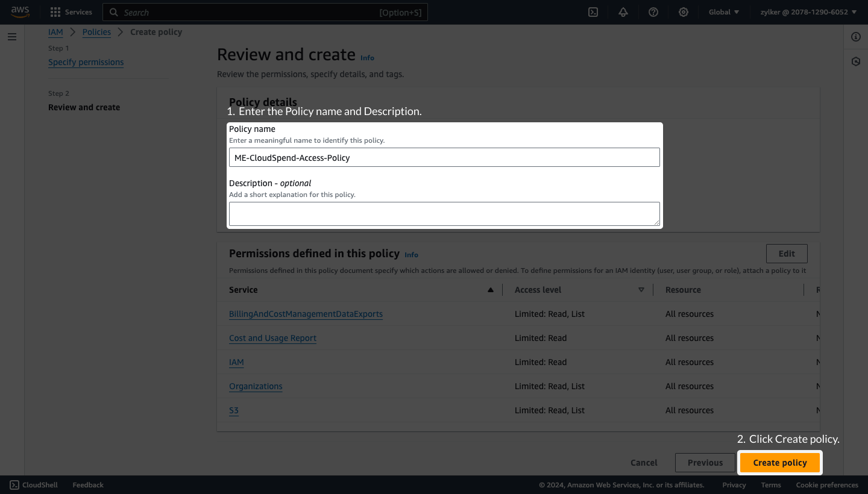Open Amazon Q assistant icon on right edge
The height and width of the screenshot is (494, 868).
pos(855,61)
